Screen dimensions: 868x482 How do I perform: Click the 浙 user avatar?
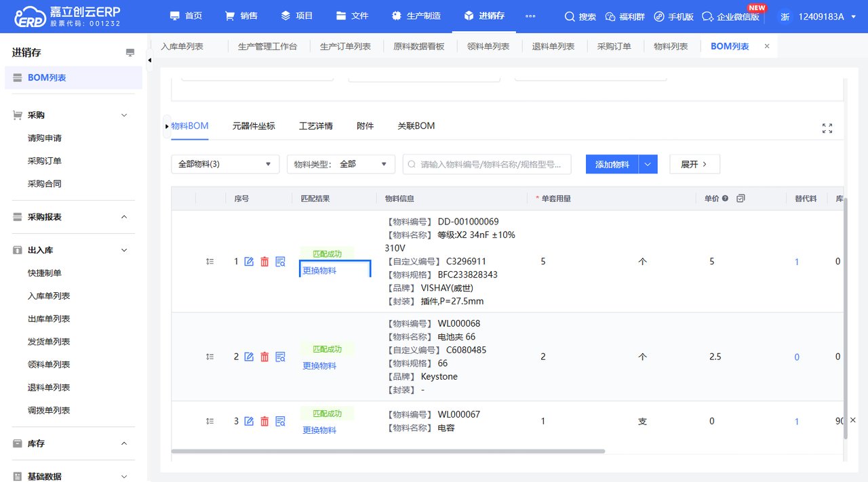click(x=785, y=16)
